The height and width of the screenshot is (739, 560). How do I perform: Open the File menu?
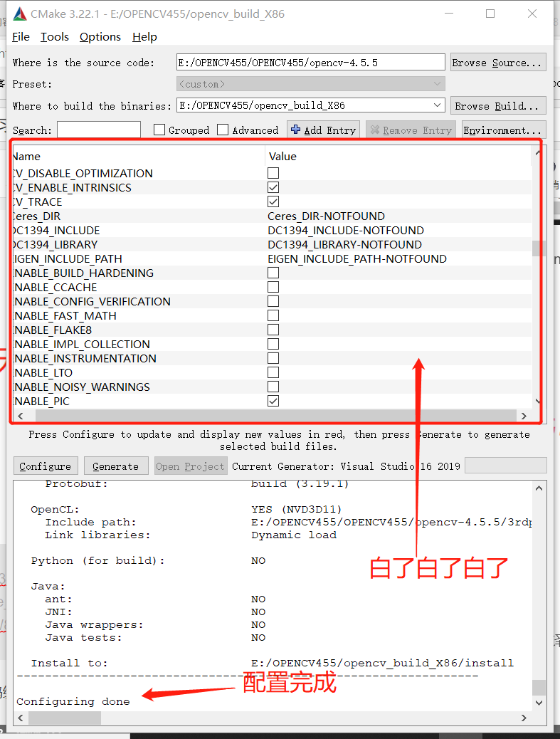pyautogui.click(x=21, y=37)
